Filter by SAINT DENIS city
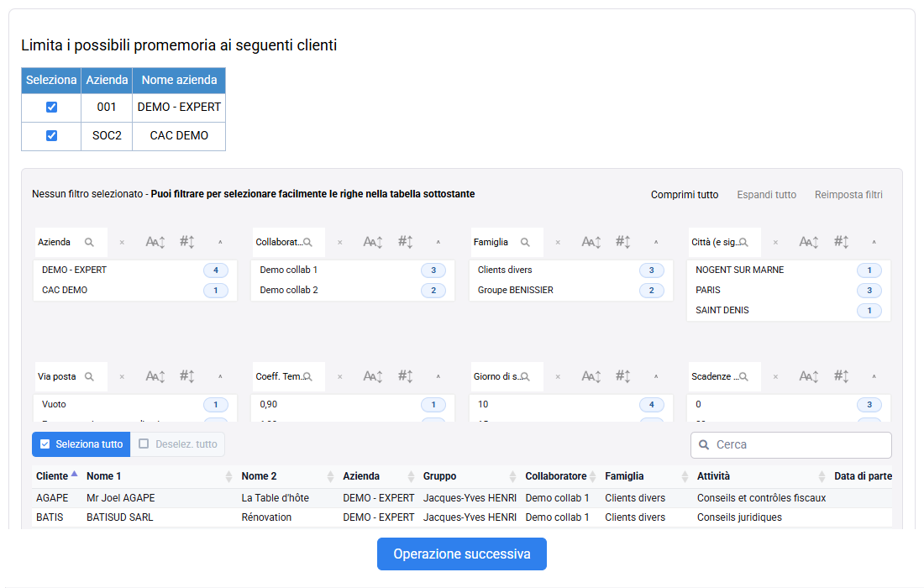 [x=789, y=310]
